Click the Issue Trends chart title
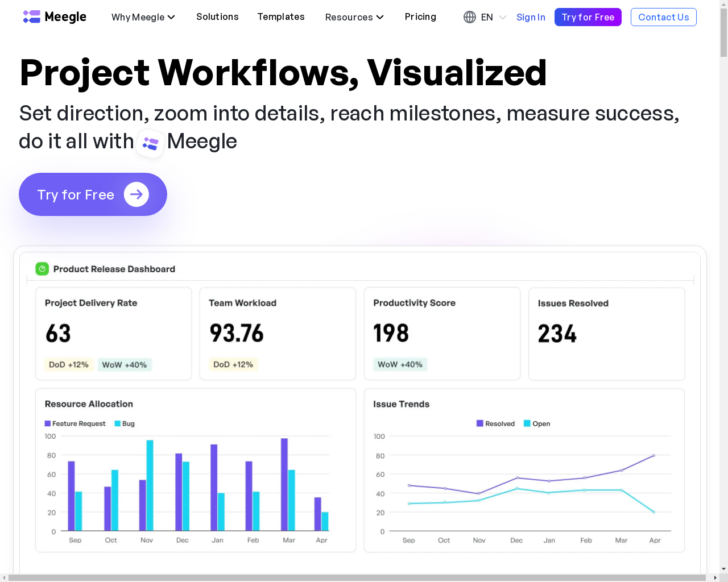Screen dimensions: 728x582 pos(402,404)
